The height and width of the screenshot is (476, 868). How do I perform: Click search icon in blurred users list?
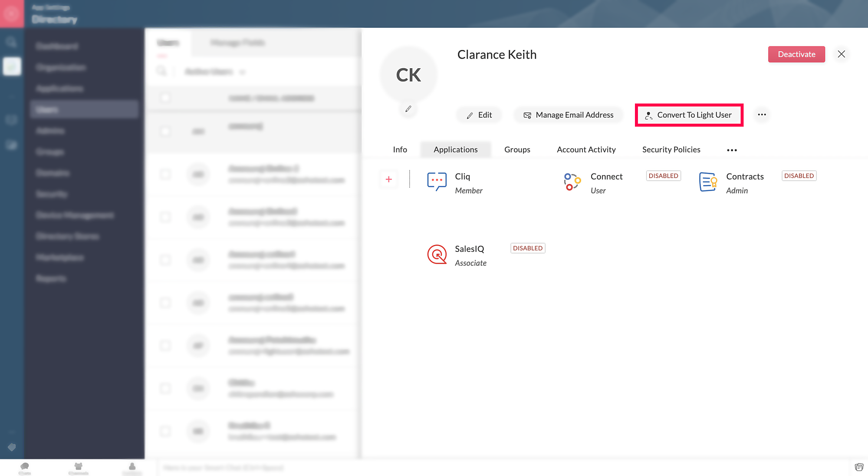(161, 71)
